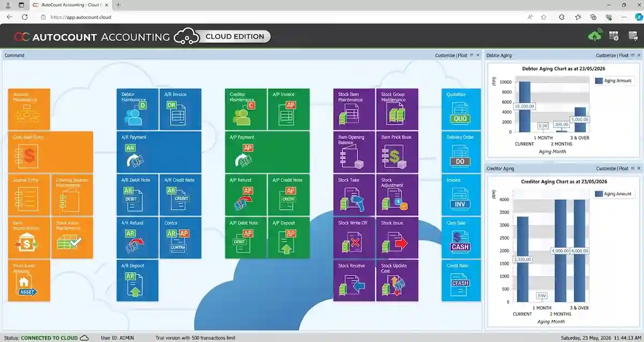Open the A/R Invoice tile
This screenshot has height=342, width=644.
pyautogui.click(x=180, y=110)
